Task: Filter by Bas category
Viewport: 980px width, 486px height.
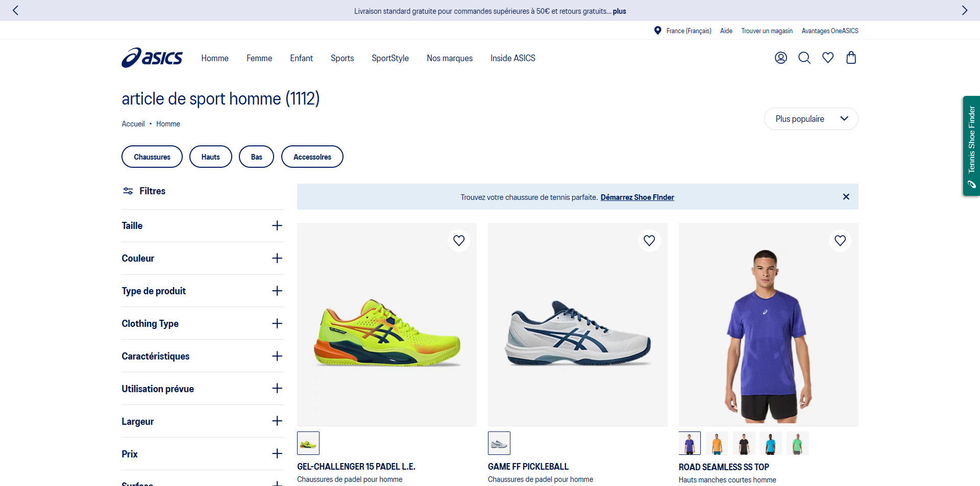Action: (x=257, y=157)
